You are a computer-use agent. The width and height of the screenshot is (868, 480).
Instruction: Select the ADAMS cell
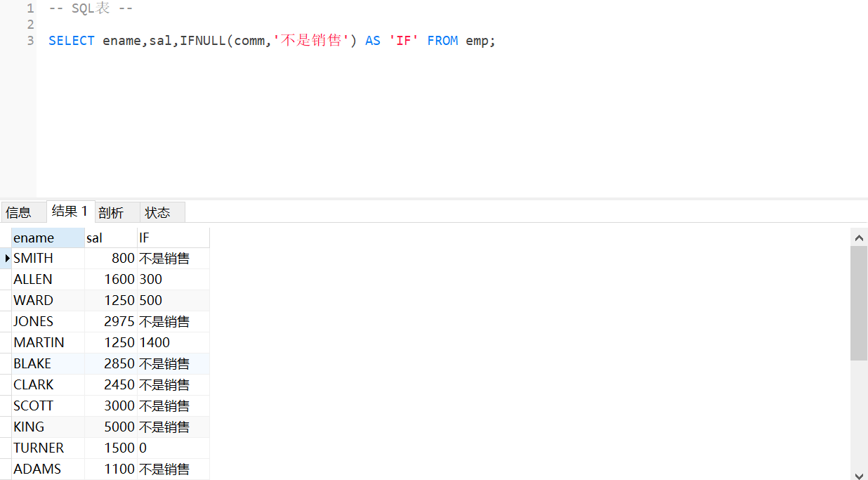coord(48,469)
